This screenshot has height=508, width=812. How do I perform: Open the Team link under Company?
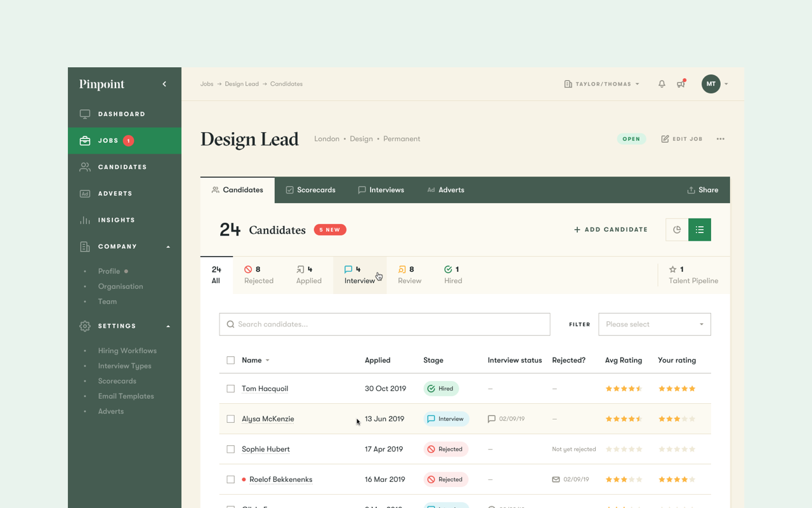(107, 302)
